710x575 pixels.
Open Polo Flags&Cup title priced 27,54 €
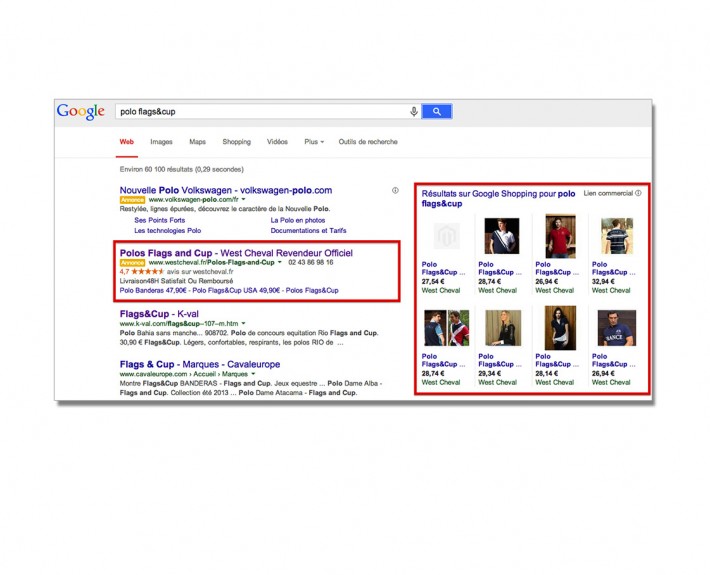click(443, 268)
